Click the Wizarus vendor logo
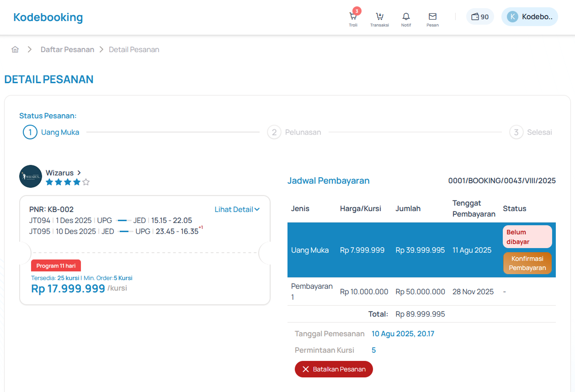Viewport: 575px width, 392px height. click(31, 176)
